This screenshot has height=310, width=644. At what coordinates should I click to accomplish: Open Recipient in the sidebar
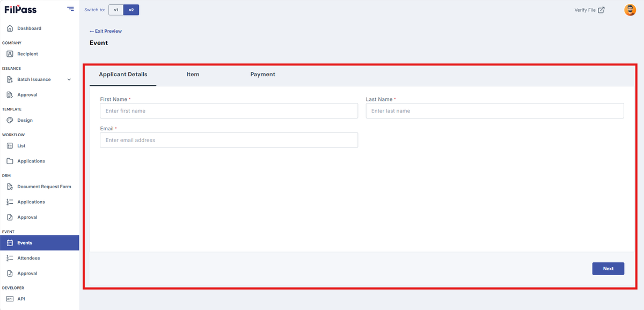[x=27, y=54]
